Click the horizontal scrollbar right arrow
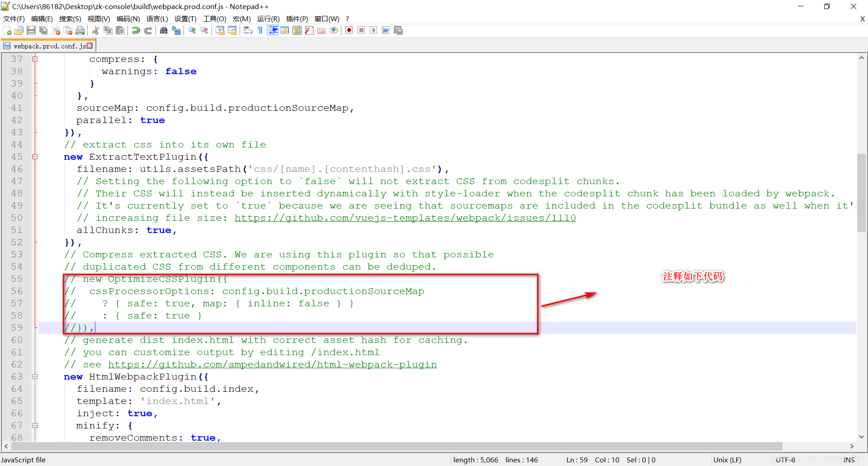The image size is (868, 466). pyautogui.click(x=852, y=446)
